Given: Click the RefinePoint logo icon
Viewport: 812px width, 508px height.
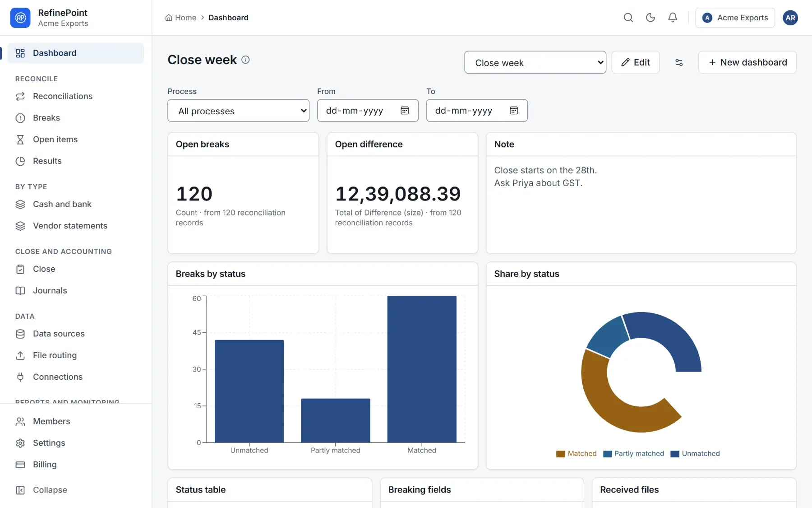Looking at the screenshot, I should coord(20,18).
